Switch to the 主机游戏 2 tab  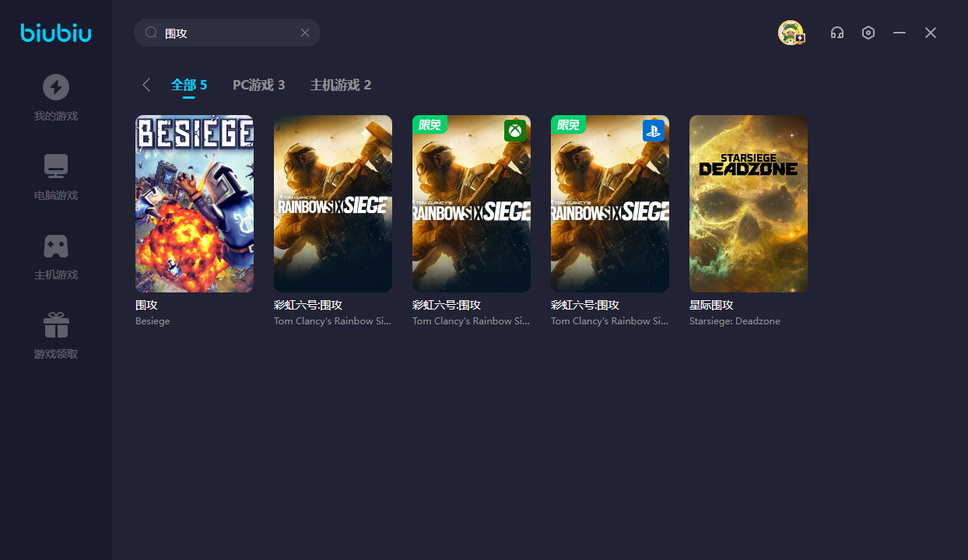pos(340,85)
